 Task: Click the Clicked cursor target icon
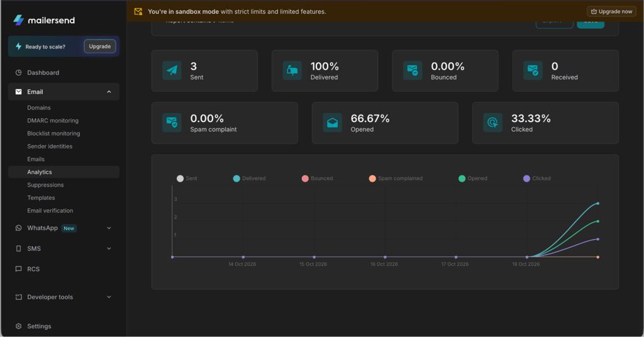click(x=493, y=123)
